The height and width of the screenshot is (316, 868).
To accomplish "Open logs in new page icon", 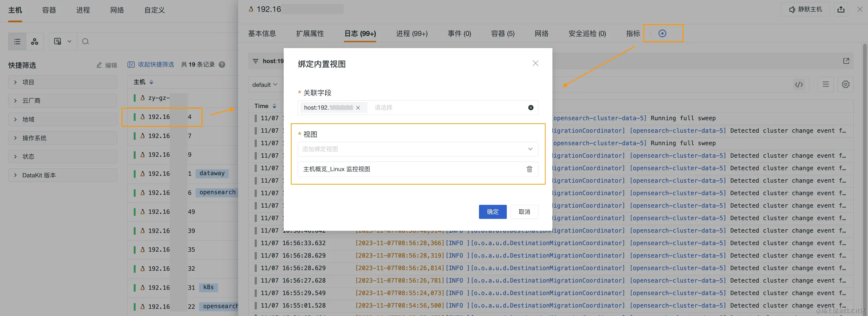I will click(846, 61).
